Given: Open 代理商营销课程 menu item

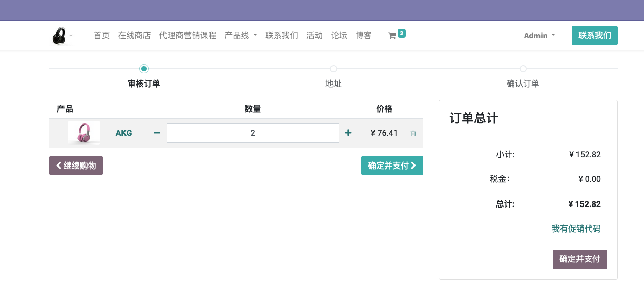Looking at the screenshot, I should 188,35.
